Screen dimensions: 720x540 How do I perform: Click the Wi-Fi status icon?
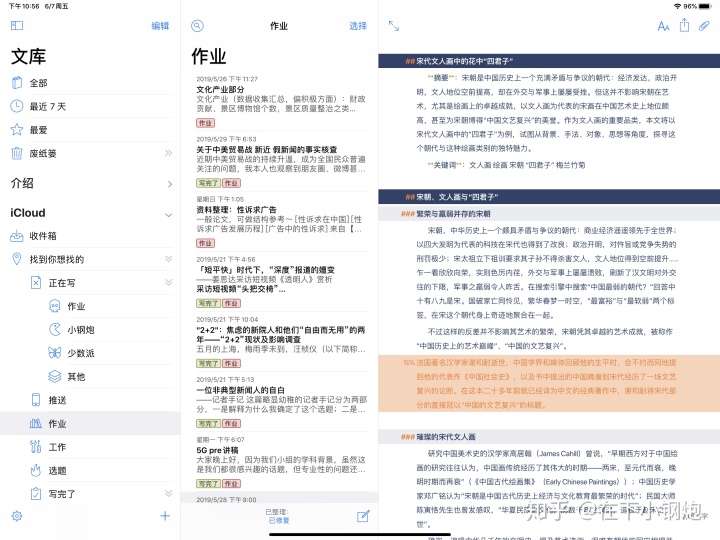pyautogui.click(x=677, y=6)
